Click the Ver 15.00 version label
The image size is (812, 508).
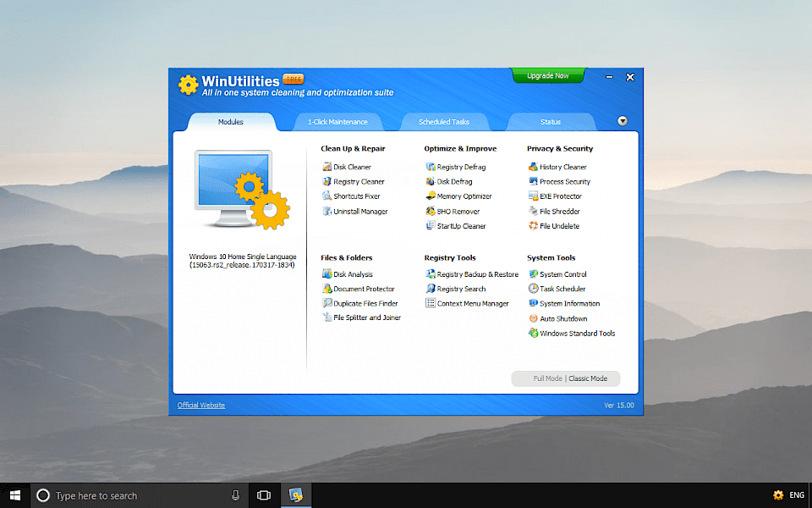pos(619,406)
